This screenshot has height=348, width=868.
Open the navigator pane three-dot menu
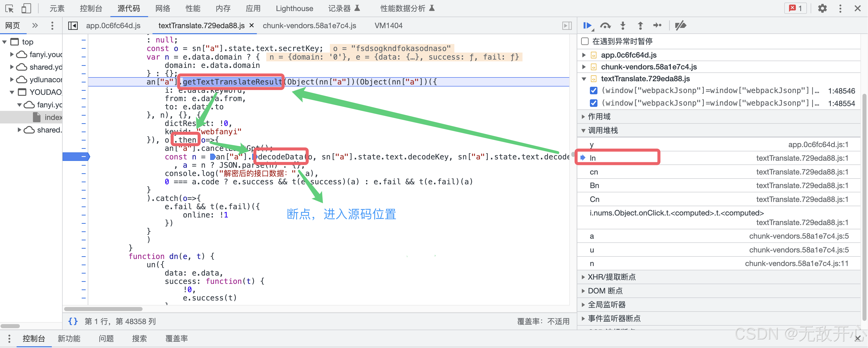coord(52,26)
